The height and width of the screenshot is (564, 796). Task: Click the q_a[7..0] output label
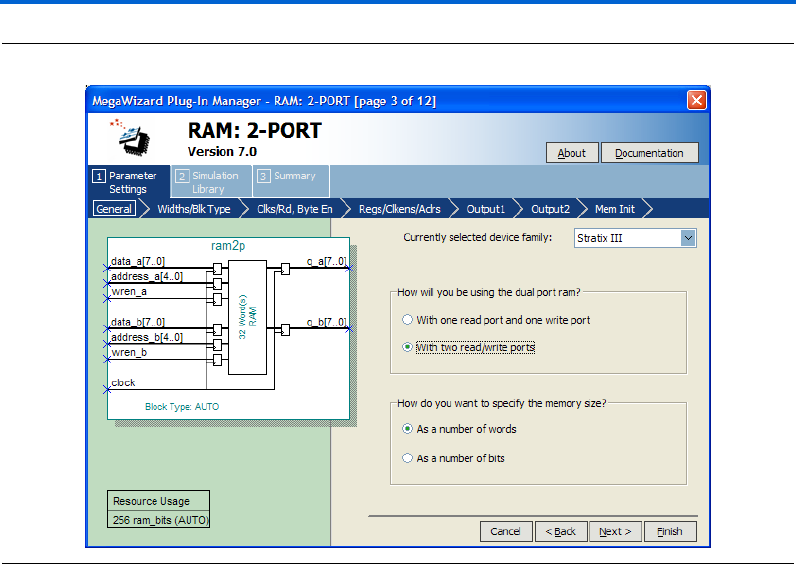click(x=326, y=261)
